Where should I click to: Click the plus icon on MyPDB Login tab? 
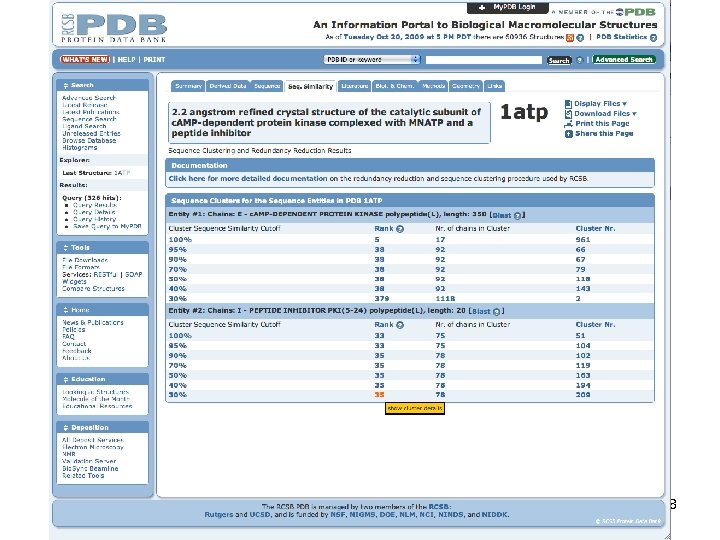482,7
